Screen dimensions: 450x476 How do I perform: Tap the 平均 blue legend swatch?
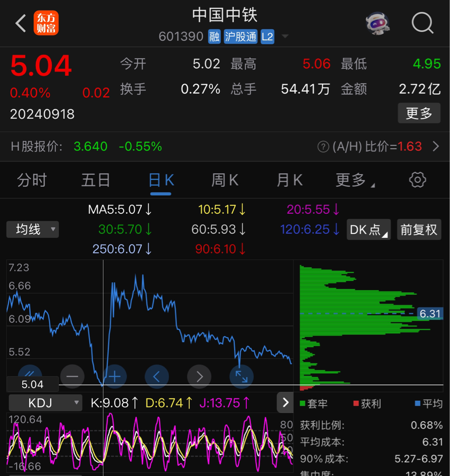pos(417,403)
